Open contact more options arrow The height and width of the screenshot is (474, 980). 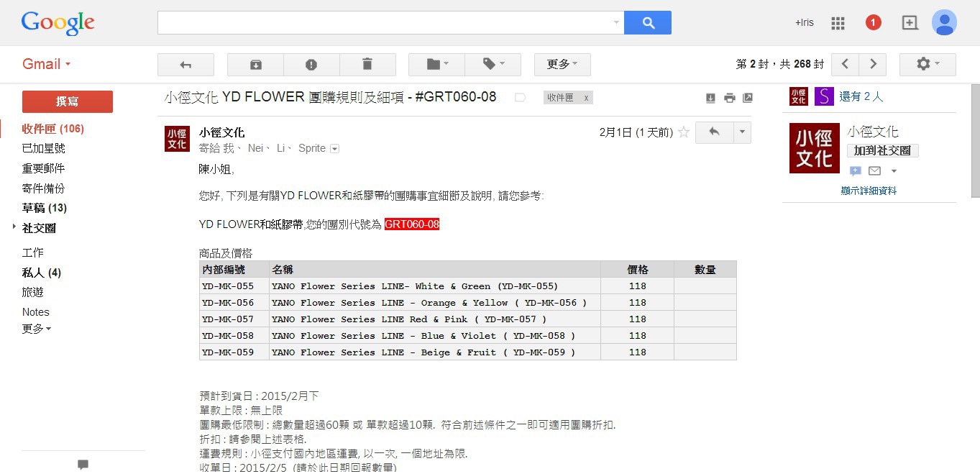click(894, 171)
